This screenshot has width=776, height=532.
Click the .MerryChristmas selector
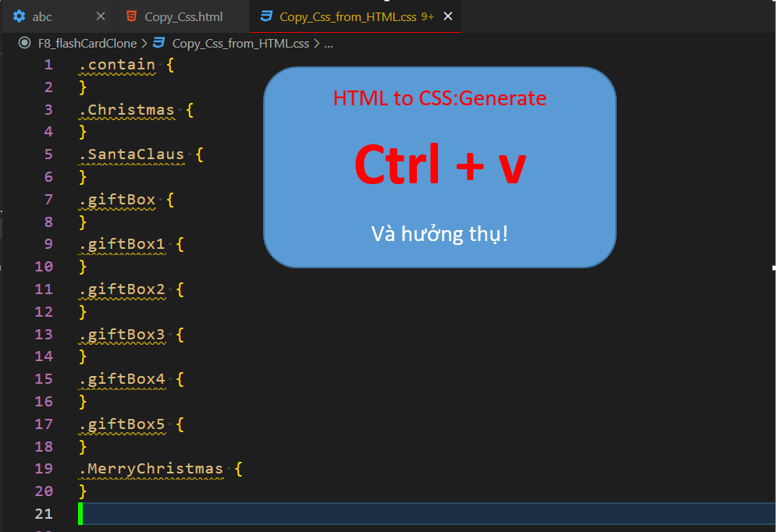point(151,469)
